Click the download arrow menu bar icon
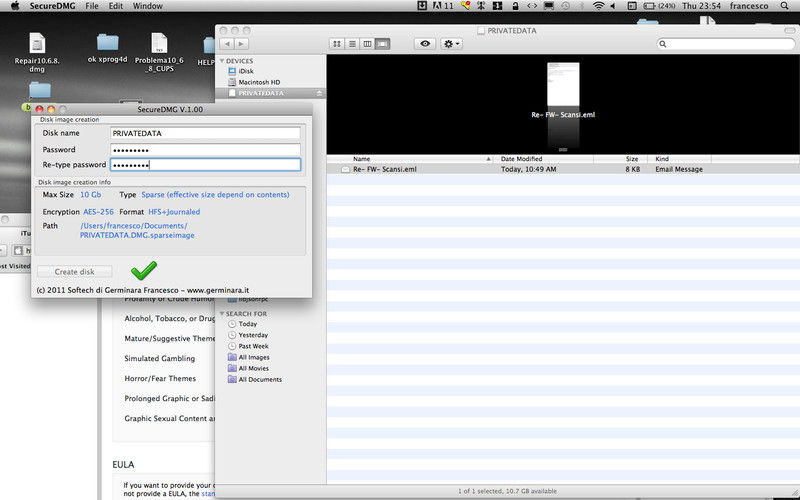 [x=422, y=6]
